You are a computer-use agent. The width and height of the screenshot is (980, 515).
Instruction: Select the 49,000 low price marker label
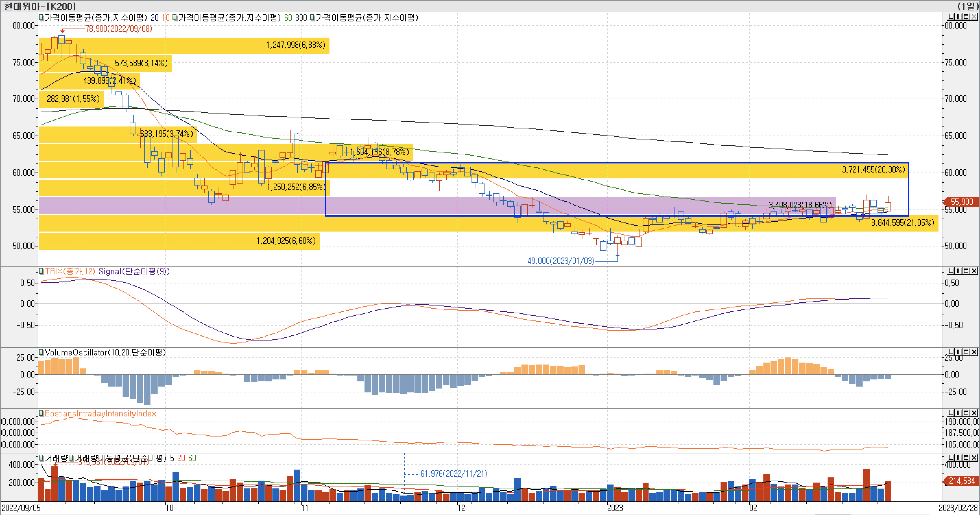tap(560, 261)
